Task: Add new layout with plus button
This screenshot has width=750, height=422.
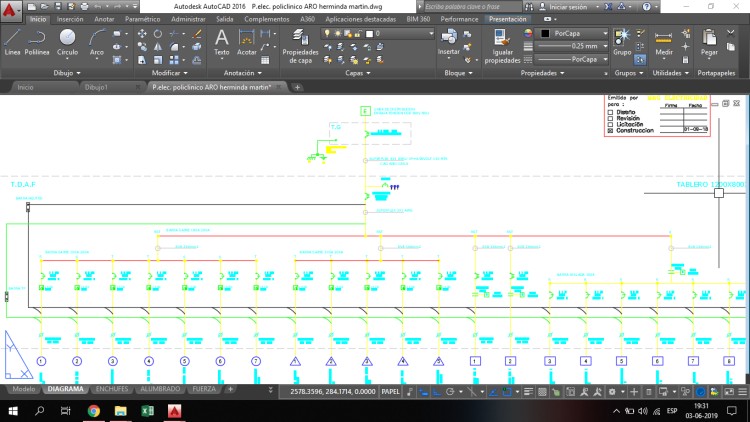Action: pyautogui.click(x=230, y=389)
